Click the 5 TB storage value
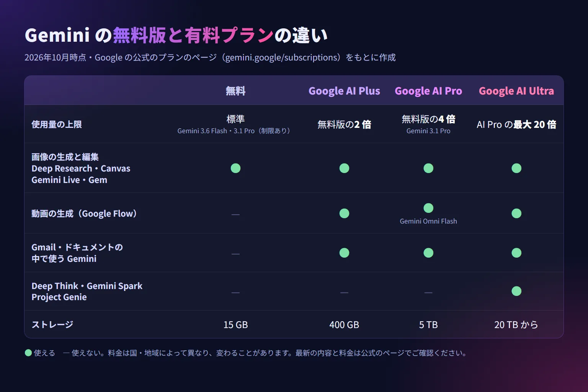 tap(428, 325)
